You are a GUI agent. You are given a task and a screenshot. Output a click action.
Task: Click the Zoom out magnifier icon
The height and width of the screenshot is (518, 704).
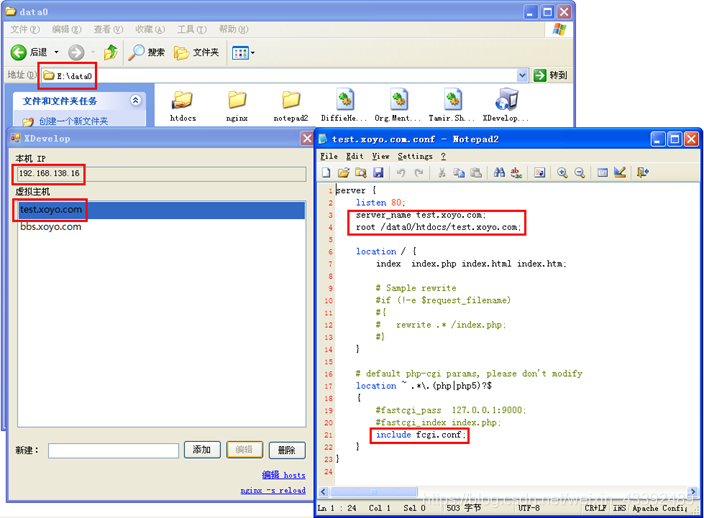580,173
